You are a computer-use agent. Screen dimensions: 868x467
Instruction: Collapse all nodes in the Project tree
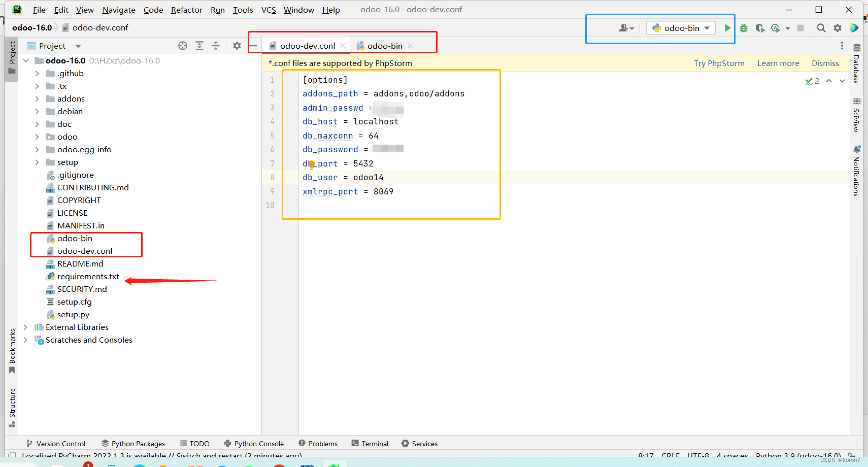pos(216,46)
